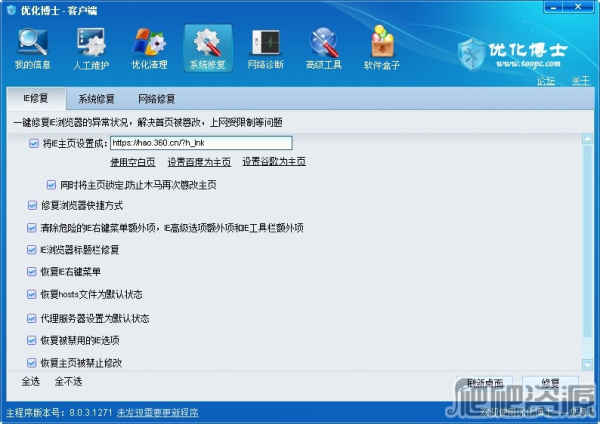Close the 优化博士 window
Image resolution: width=600 pixels, height=424 pixels.
point(578,7)
